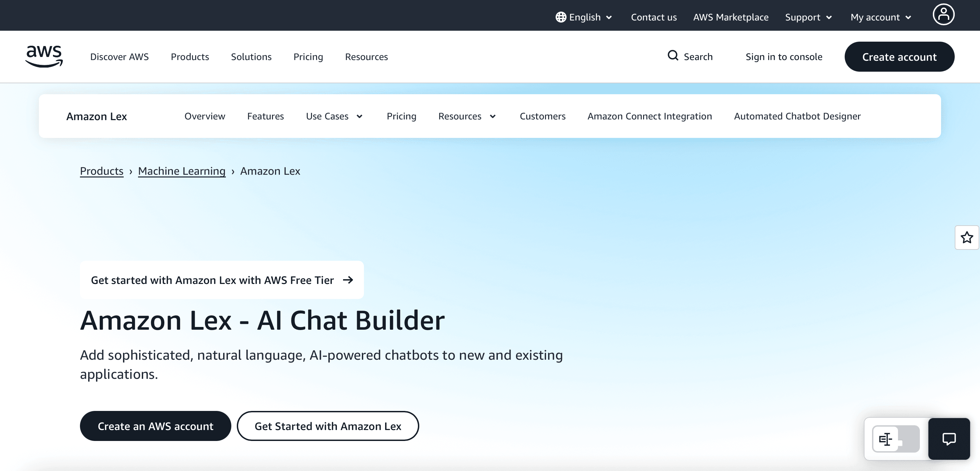Open the Customers section
Viewport: 980px width, 471px height.
pyautogui.click(x=543, y=116)
